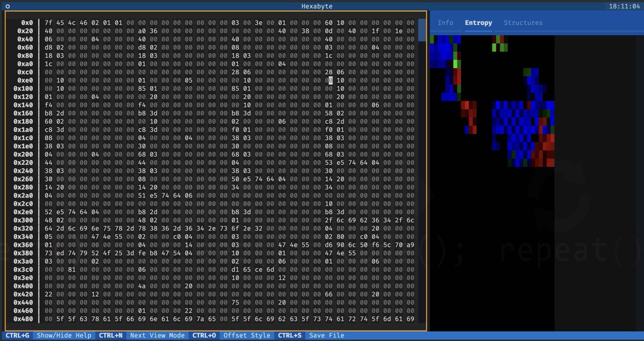Screen dimensions: 644x341
Task: Grab the hex view scrollbar thumb
Action: point(422,31)
